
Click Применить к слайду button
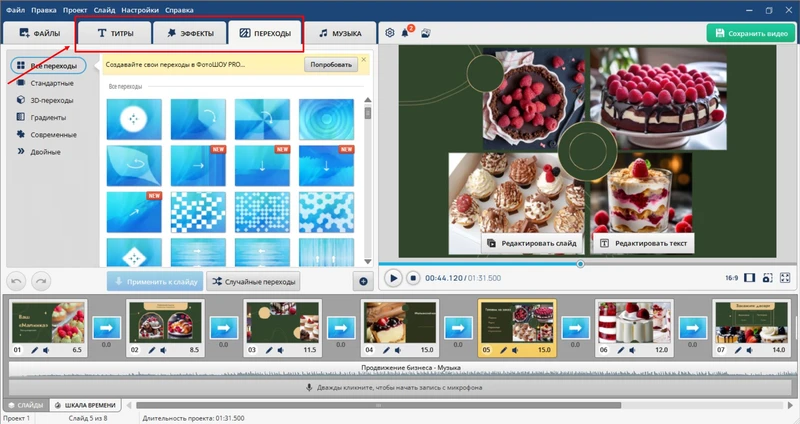155,282
